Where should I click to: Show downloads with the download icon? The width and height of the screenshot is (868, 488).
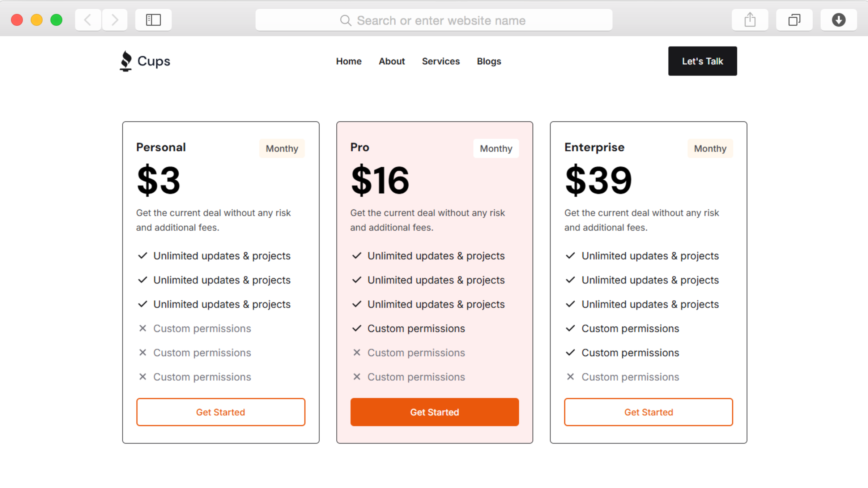[838, 20]
